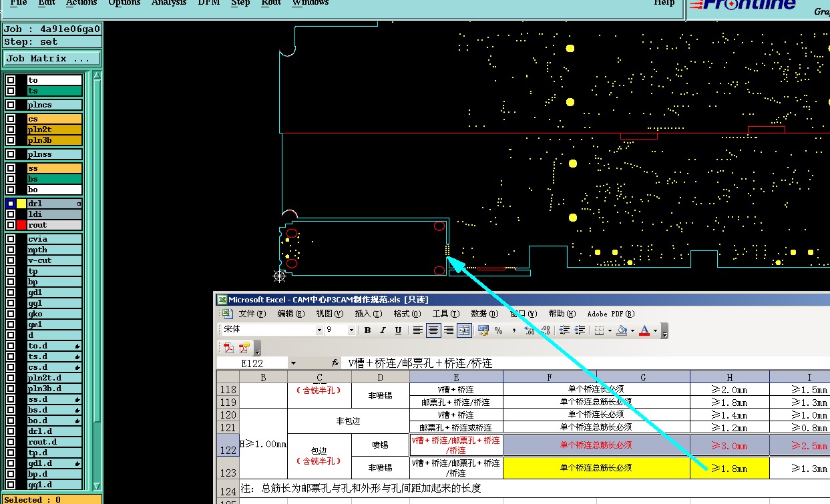The height and width of the screenshot is (504, 830).
Task: Click yellow color swatch of drl layer
Action: (21, 204)
